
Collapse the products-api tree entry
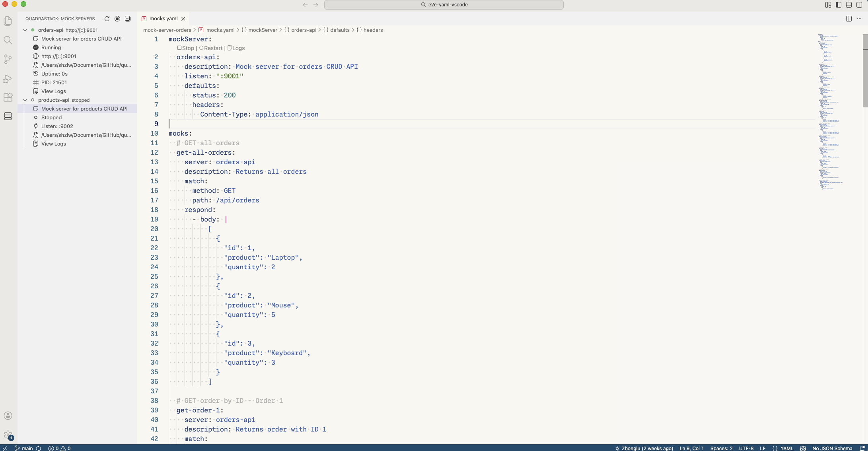(x=25, y=100)
